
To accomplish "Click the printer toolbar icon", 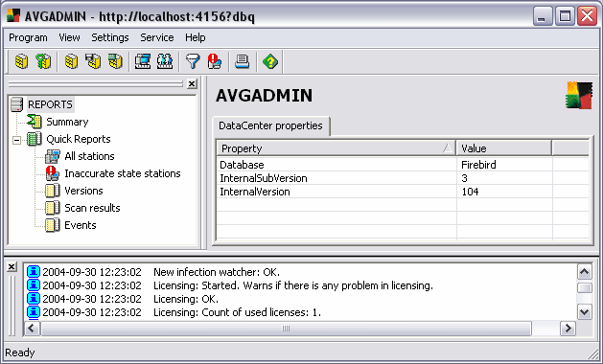I will click(243, 61).
